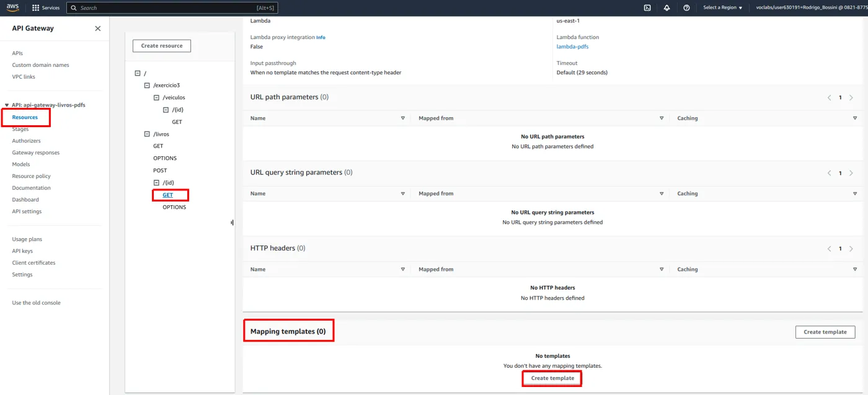Collapse the API: api-gateway-livros-pdfs sidebar section
This screenshot has width=868, height=395.
click(7, 105)
